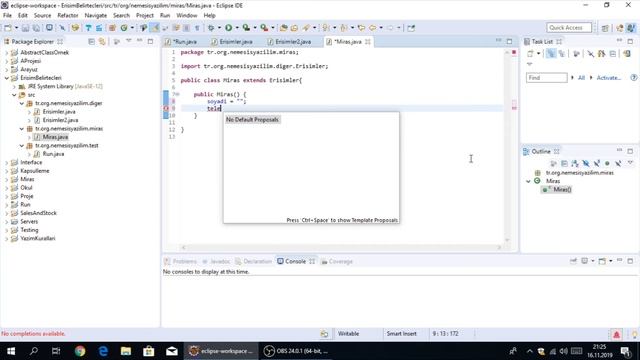Switch to the Problems tab
The image size is (640, 360).
tap(180, 262)
